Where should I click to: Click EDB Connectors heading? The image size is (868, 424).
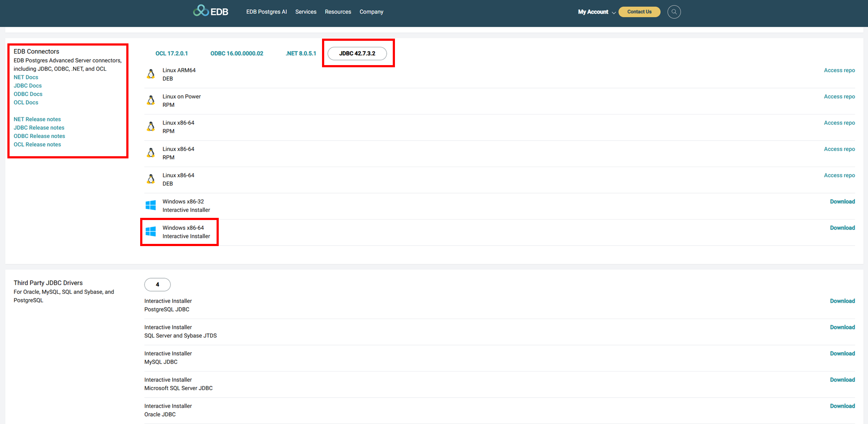pyautogui.click(x=36, y=51)
